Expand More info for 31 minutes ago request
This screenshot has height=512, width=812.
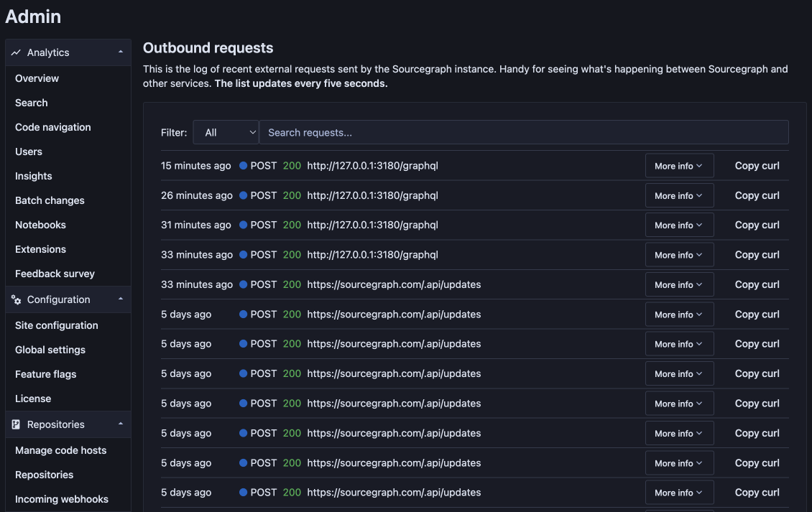coord(680,225)
